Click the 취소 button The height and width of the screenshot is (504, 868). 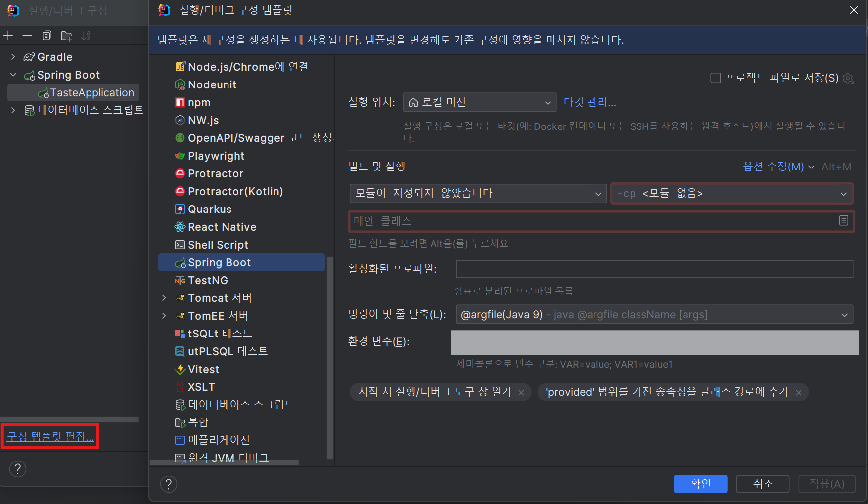763,484
